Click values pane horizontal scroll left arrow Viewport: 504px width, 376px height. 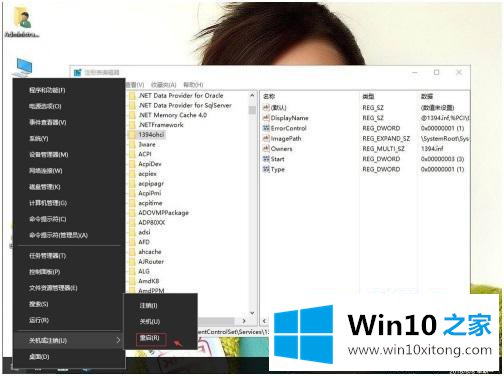coord(264,321)
